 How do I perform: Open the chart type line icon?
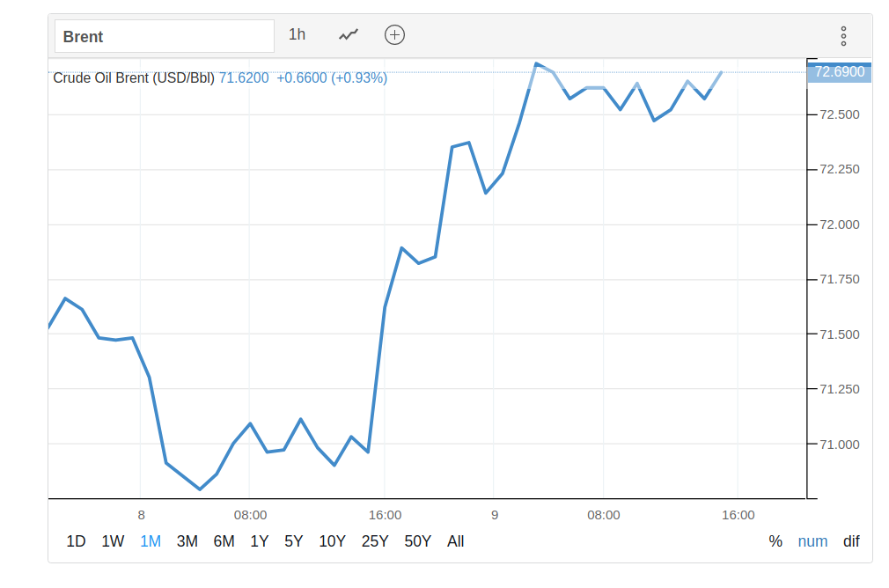click(x=349, y=35)
